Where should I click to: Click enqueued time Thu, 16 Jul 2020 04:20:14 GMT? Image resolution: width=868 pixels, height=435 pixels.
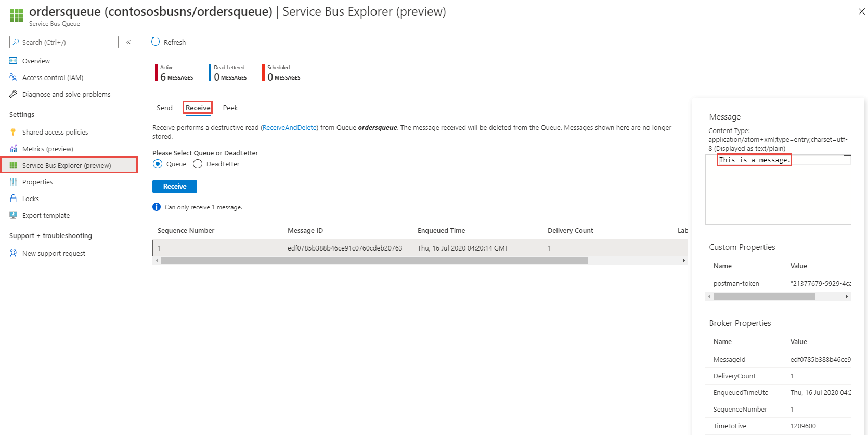[x=463, y=248]
